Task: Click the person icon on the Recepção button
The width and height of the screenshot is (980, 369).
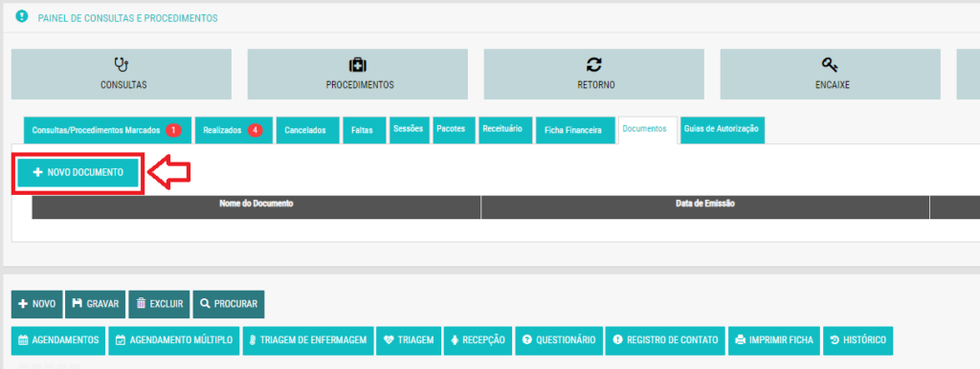Action: (x=455, y=340)
